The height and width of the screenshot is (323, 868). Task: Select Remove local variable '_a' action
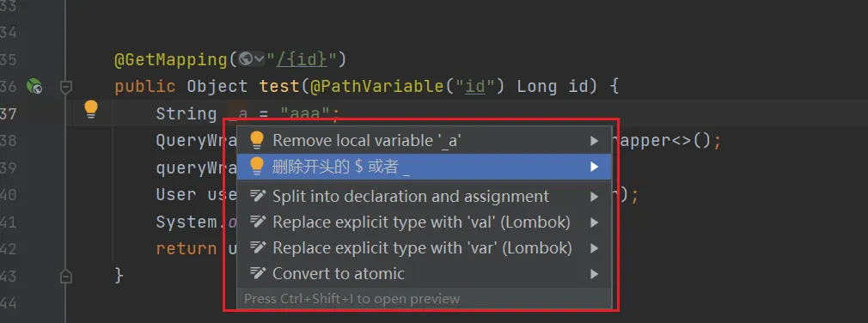(x=424, y=141)
